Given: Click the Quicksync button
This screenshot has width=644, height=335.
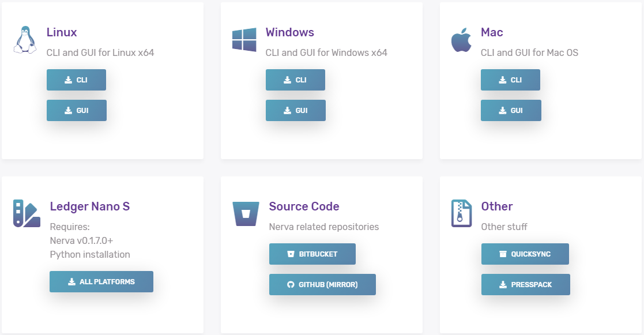Looking at the screenshot, I should (525, 254).
